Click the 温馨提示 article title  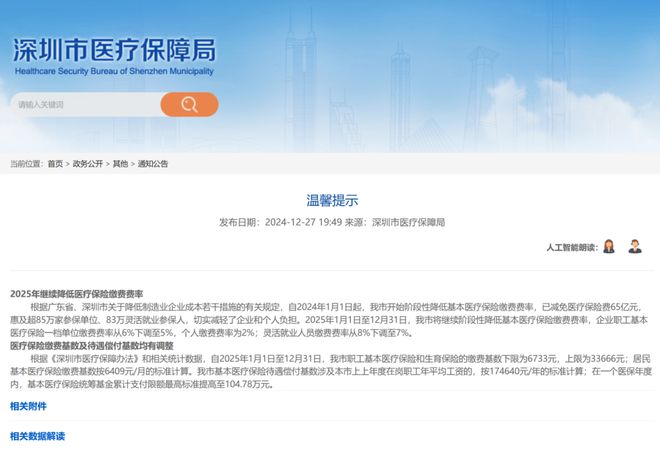coord(331,200)
